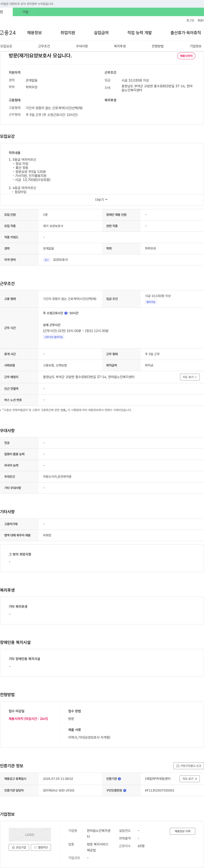The image size is (204, 868).
Task: Open the 실업급여 menu
Action: pyautogui.click(x=101, y=33)
